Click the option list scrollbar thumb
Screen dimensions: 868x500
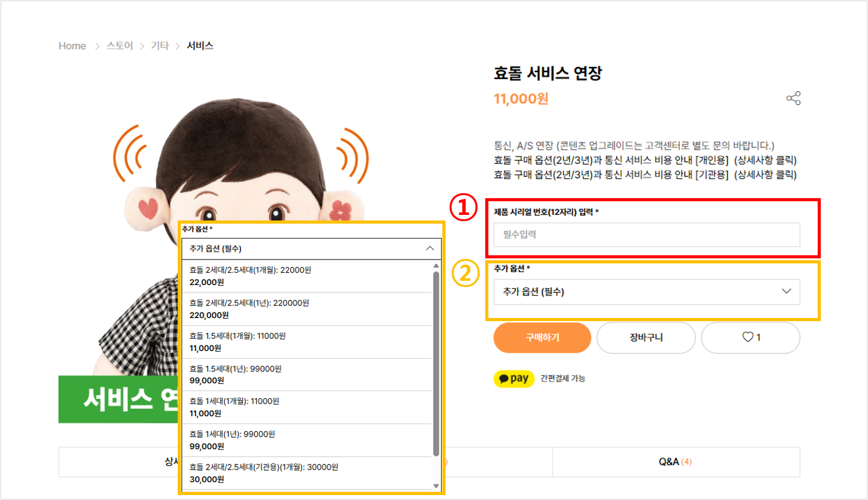pos(436,363)
